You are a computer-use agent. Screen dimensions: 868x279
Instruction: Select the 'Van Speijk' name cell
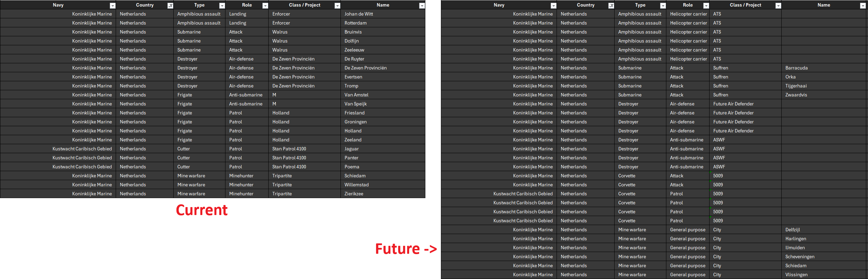pos(383,104)
